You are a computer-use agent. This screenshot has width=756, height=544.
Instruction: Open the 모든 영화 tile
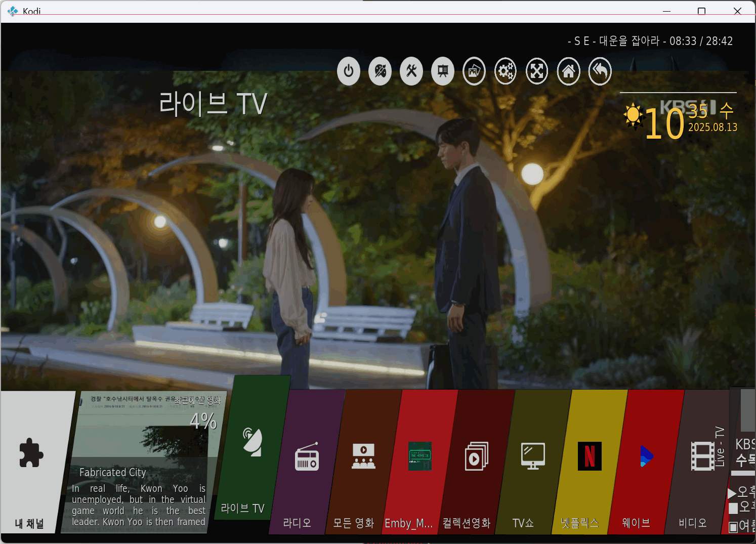[x=363, y=462]
